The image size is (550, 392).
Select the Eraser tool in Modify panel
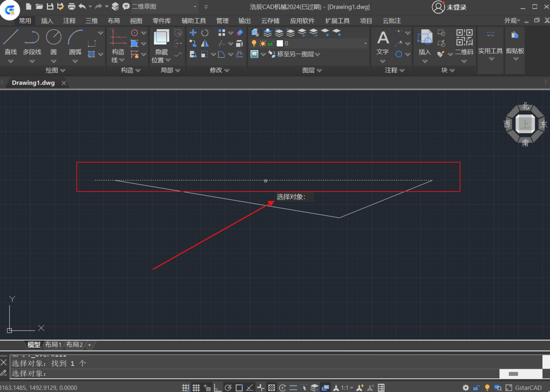[239, 33]
